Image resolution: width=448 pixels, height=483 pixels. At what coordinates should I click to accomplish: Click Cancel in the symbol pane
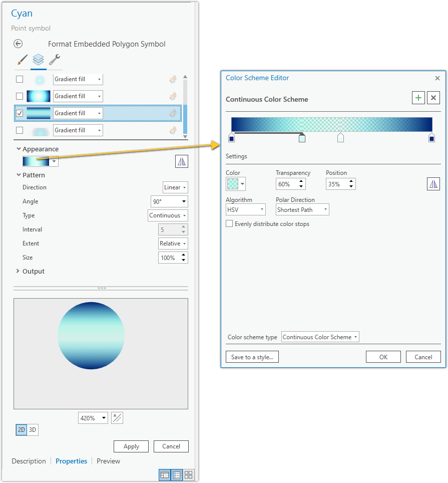pos(171,446)
